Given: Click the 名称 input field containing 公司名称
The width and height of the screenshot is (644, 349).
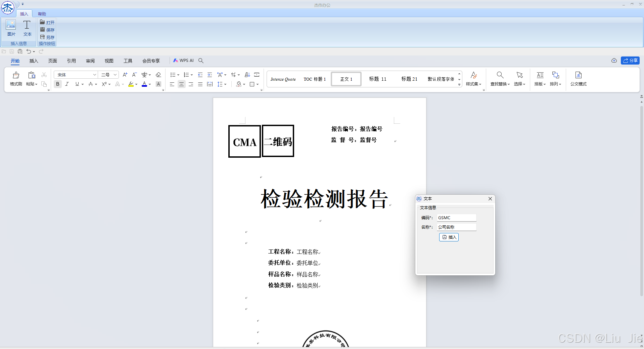Looking at the screenshot, I should pyautogui.click(x=456, y=227).
